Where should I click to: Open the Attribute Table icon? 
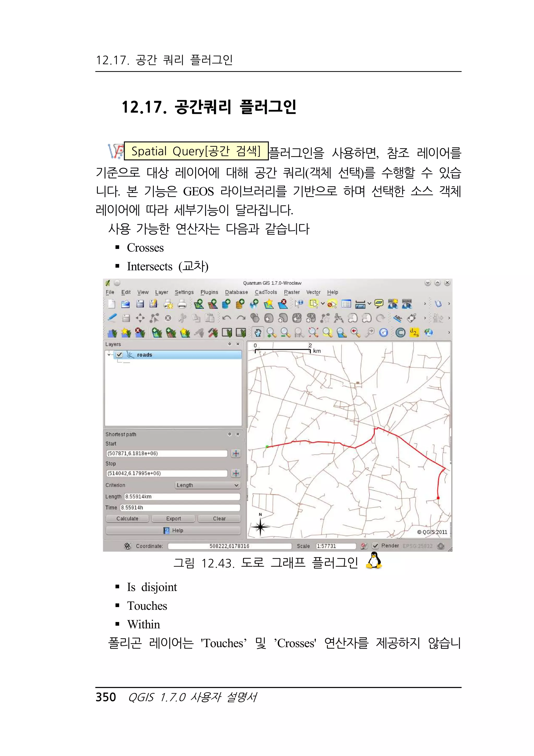(x=346, y=304)
